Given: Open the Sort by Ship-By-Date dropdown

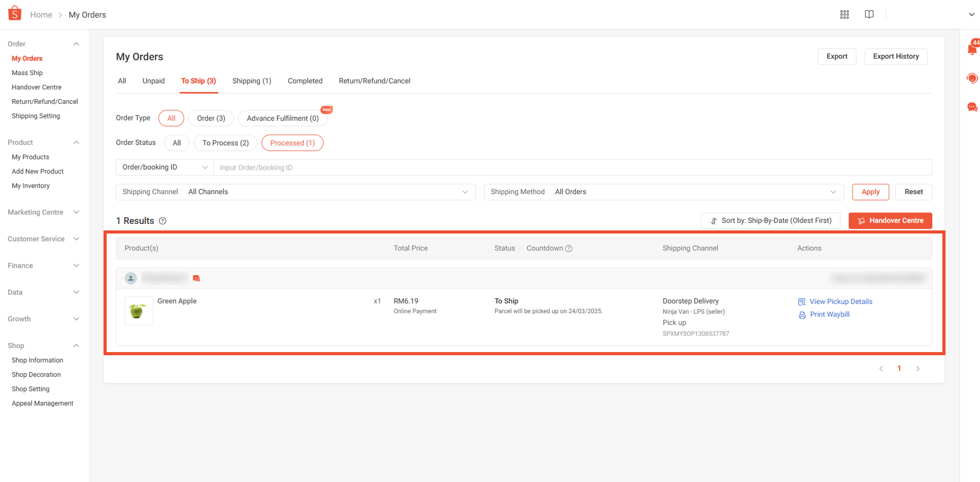Looking at the screenshot, I should 770,221.
